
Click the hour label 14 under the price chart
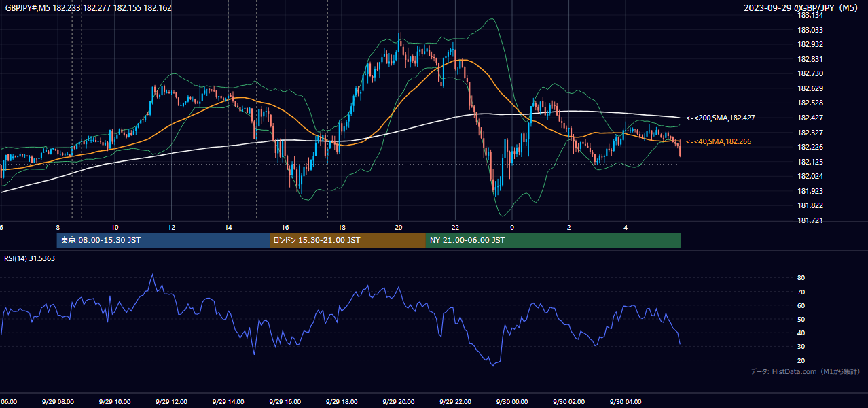(x=228, y=227)
